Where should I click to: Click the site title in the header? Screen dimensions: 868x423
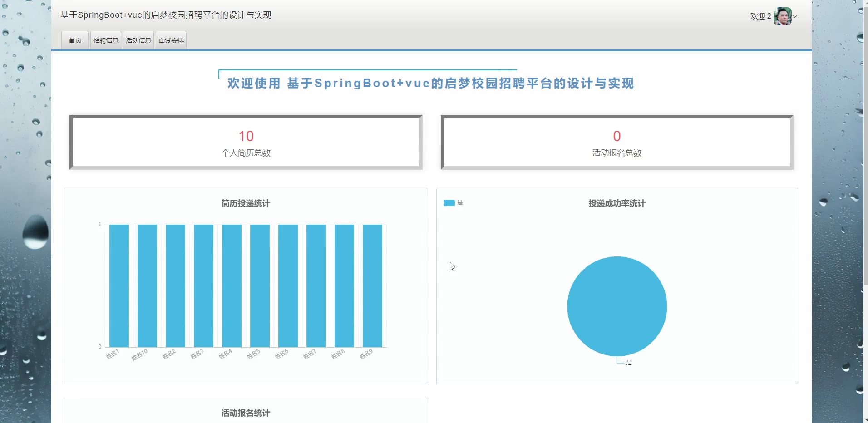pyautogui.click(x=166, y=15)
